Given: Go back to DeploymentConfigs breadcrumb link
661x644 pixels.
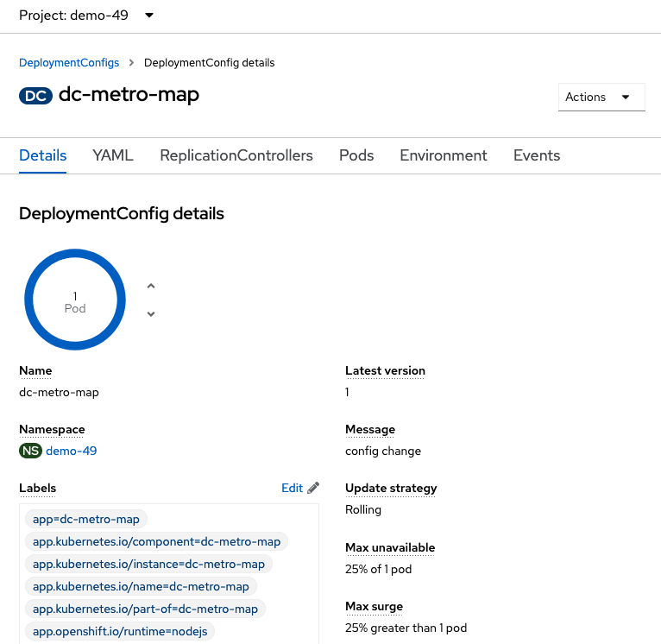Looking at the screenshot, I should pos(69,63).
